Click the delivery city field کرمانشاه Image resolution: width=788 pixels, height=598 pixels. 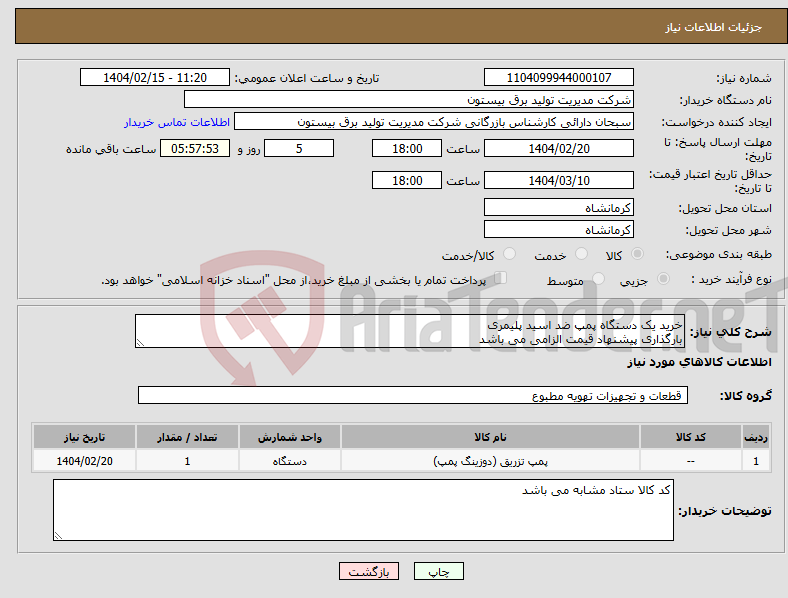[x=558, y=230]
